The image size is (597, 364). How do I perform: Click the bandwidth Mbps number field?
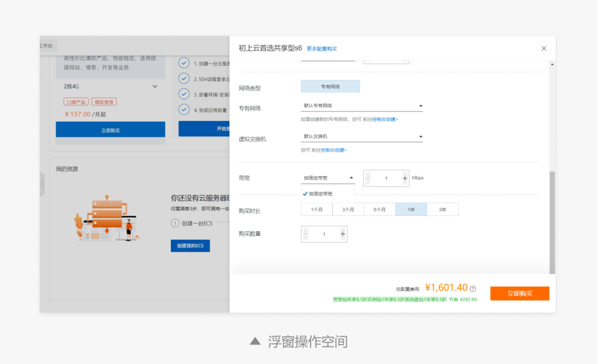pyautogui.click(x=386, y=178)
